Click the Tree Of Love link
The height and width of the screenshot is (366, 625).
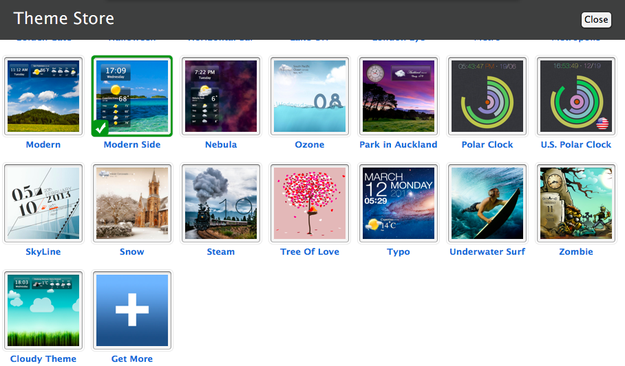pyautogui.click(x=310, y=252)
